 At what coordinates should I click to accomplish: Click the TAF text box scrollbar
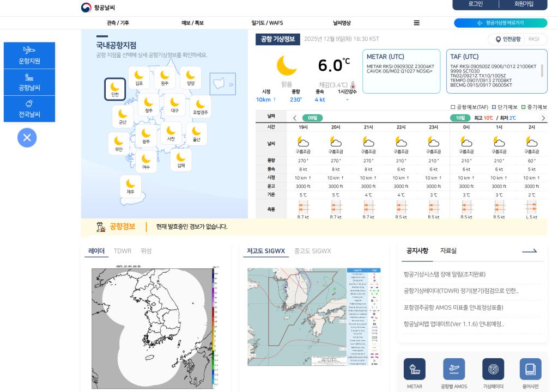[542, 71]
